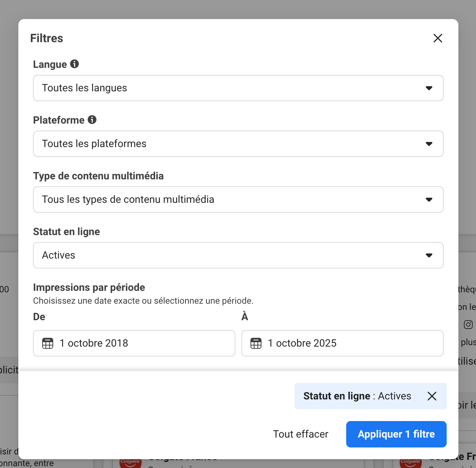Select the 1 octobre 2025 end date field
Screen dimensions: 476x468
click(x=348, y=343)
